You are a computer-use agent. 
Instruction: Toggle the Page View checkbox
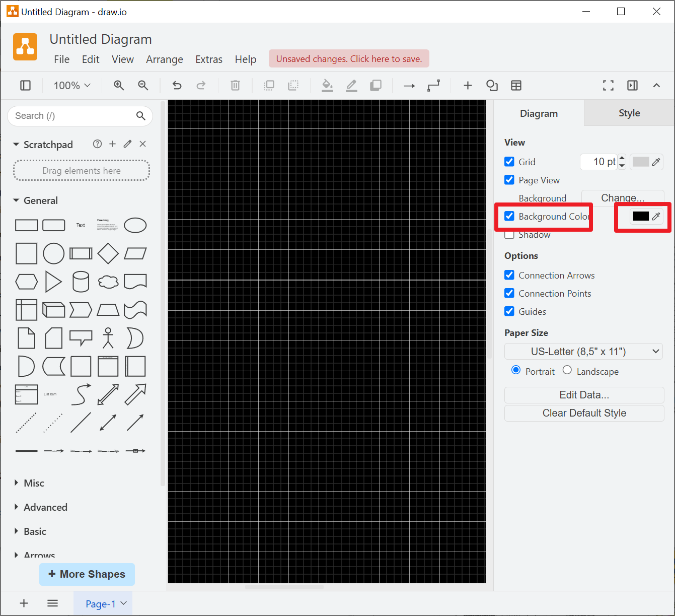click(x=509, y=180)
